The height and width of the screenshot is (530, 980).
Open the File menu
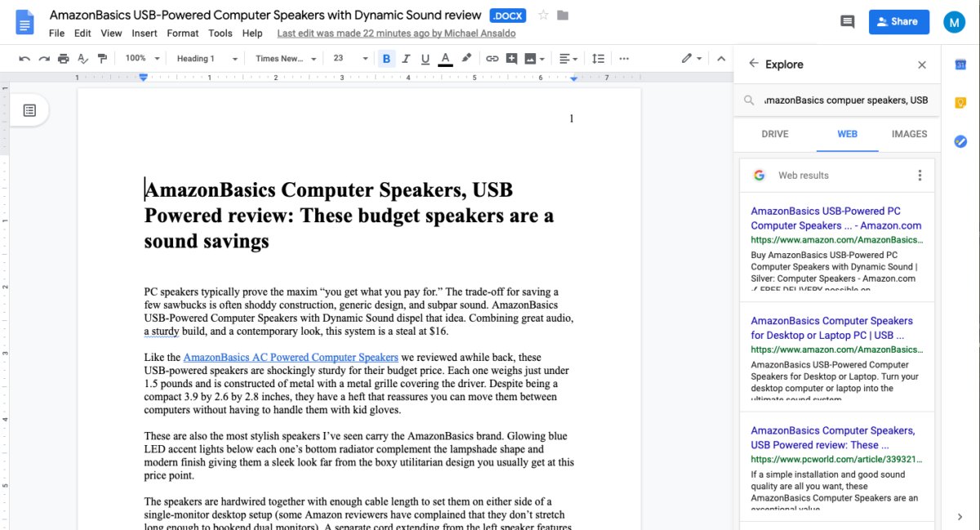56,33
